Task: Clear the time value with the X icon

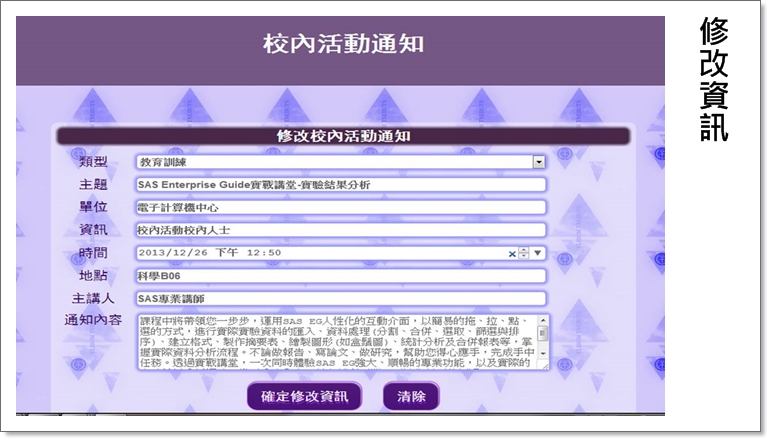Action: click(512, 254)
